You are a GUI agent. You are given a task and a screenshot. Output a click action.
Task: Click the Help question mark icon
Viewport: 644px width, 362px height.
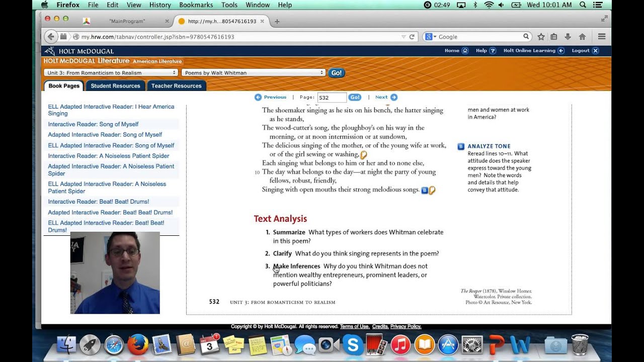493,51
